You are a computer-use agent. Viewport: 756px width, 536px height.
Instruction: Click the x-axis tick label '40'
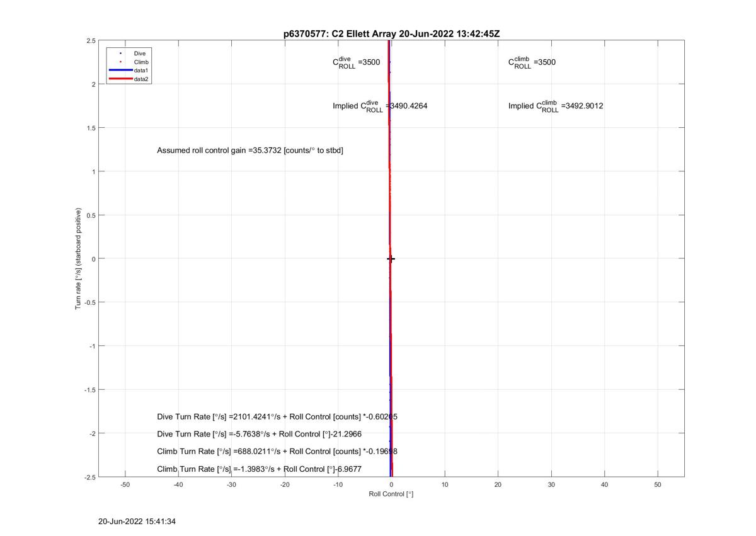604,485
